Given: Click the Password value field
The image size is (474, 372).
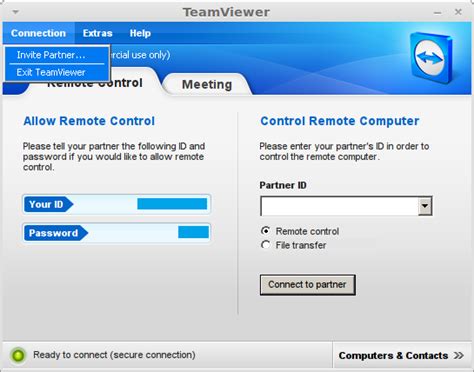Looking at the screenshot, I should click(193, 232).
